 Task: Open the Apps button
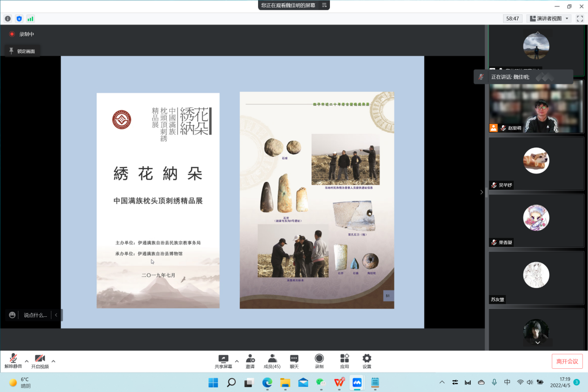pos(344,361)
